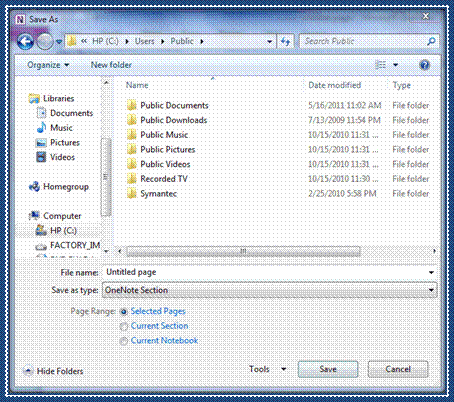
Task: Click the Public Documents folder icon
Action: pos(132,105)
